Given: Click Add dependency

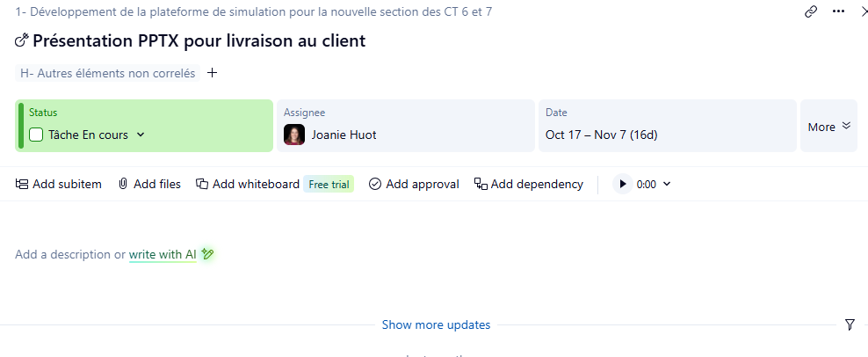Looking at the screenshot, I should tap(528, 184).
